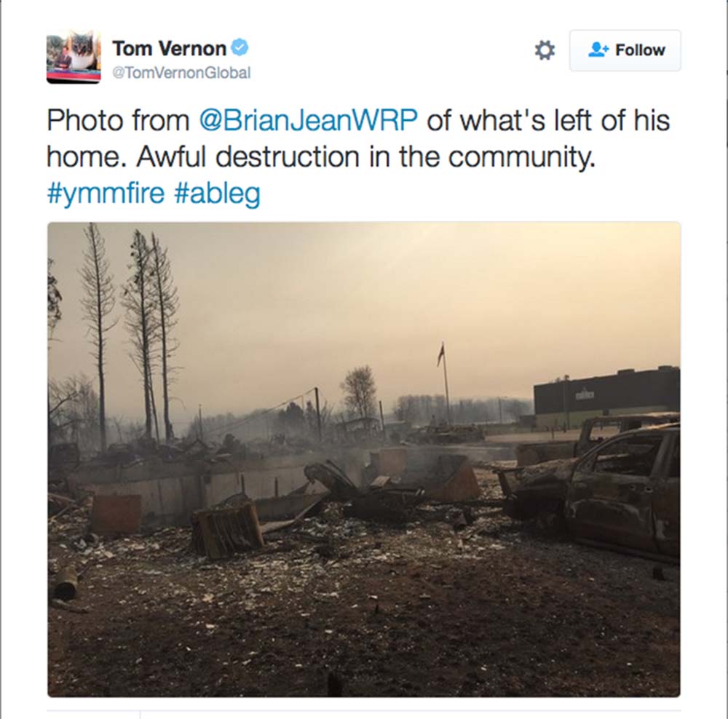Click the flag on the pole in photo
The height and width of the screenshot is (719, 728).
point(440,354)
